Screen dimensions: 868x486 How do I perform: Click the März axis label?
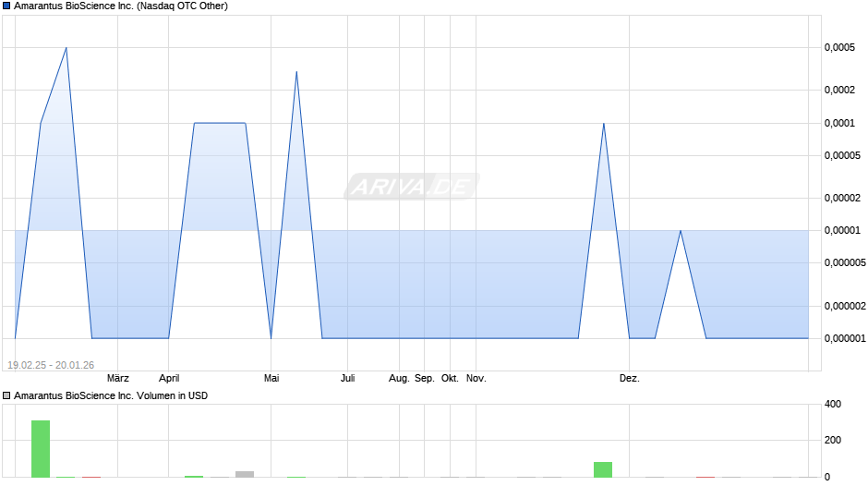tap(118, 379)
